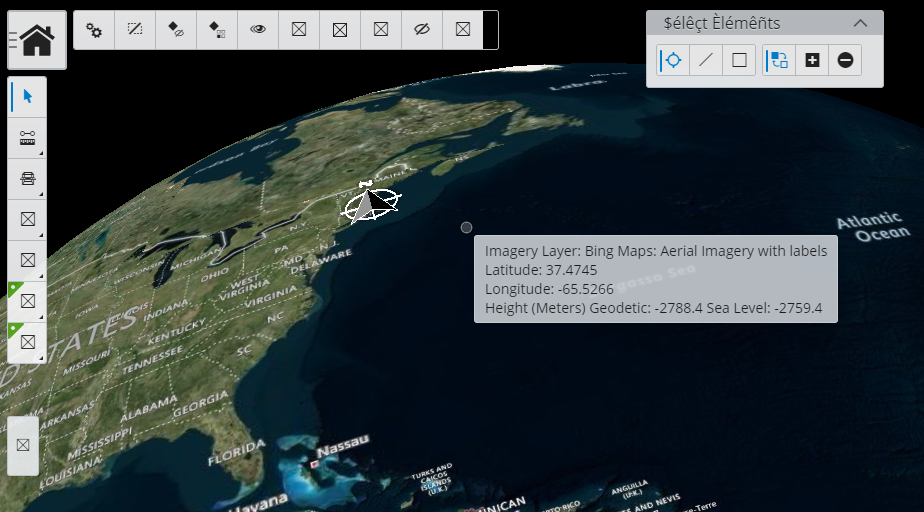Set selection mode to Replace

pyautogui.click(x=779, y=60)
